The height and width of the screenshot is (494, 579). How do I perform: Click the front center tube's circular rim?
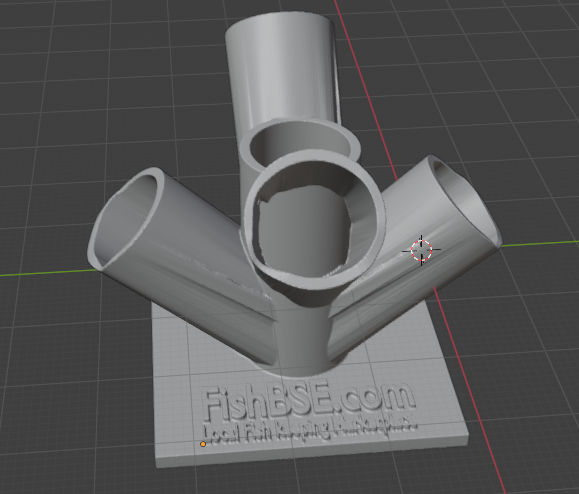(315, 220)
